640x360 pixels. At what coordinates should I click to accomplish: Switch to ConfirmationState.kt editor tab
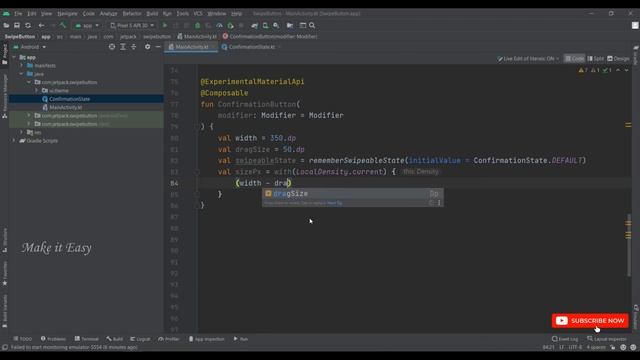point(251,47)
